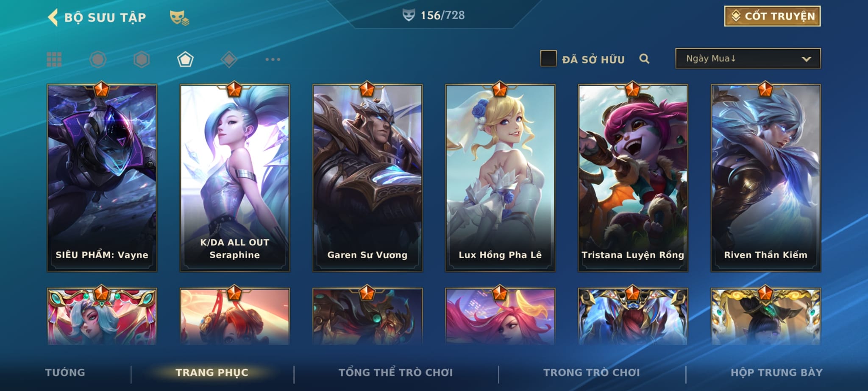Tick the Đã Sở Hữu checkbox
Viewport: 868px width, 391px height.
(x=548, y=59)
